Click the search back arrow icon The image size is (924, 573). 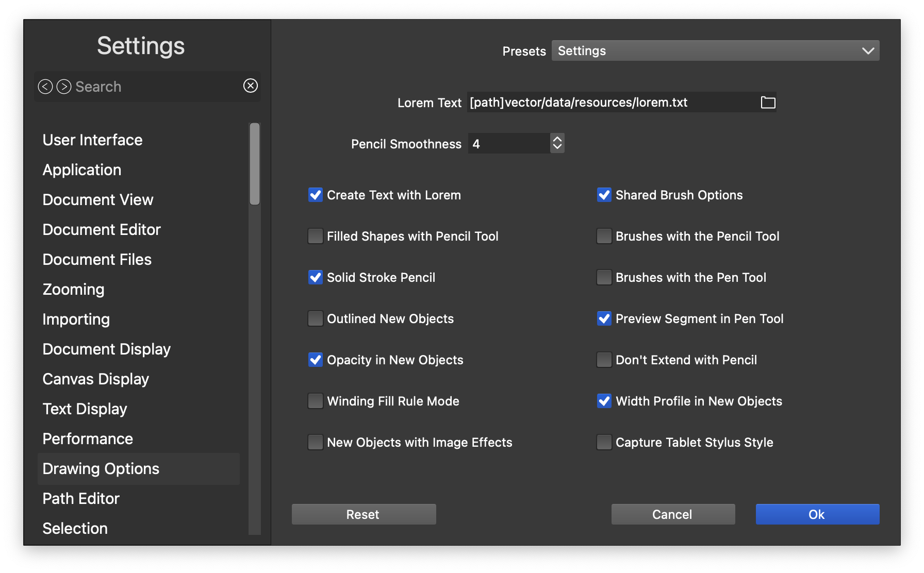tap(45, 87)
